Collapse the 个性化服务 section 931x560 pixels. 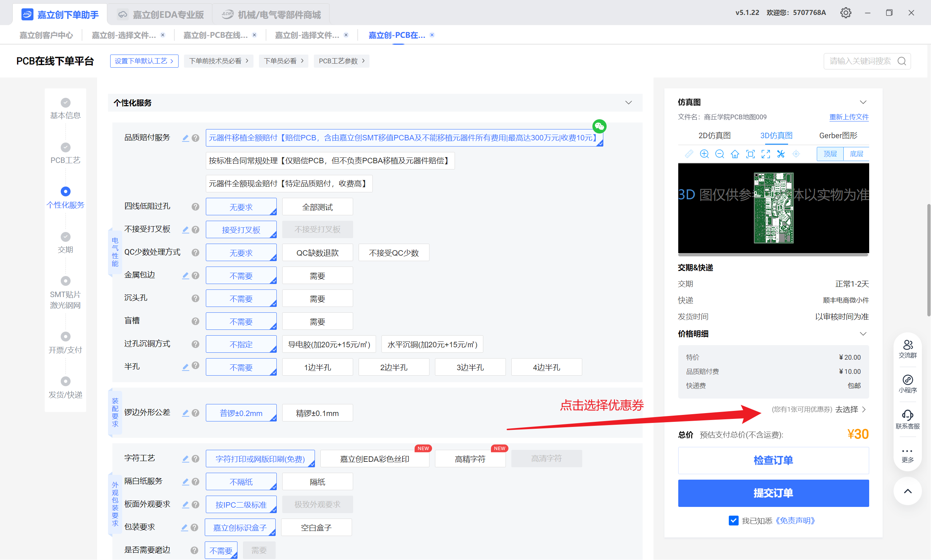(x=628, y=103)
